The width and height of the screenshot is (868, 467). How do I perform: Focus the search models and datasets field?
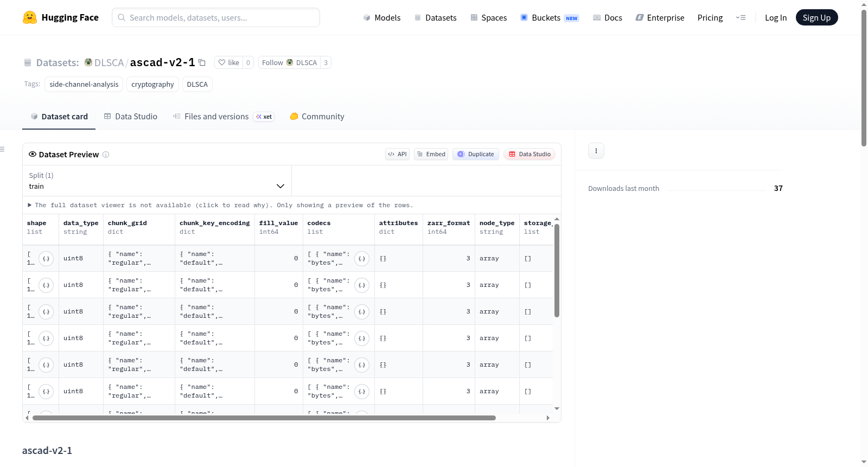216,17
